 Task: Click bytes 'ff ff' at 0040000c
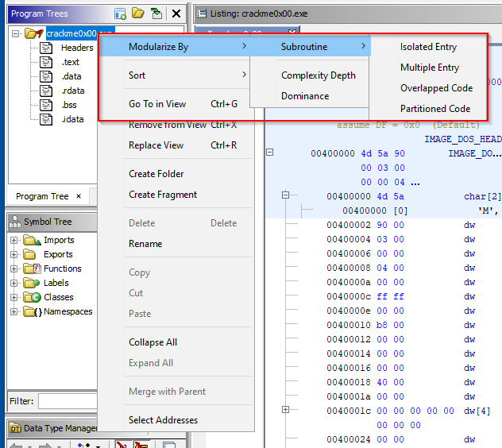390,296
